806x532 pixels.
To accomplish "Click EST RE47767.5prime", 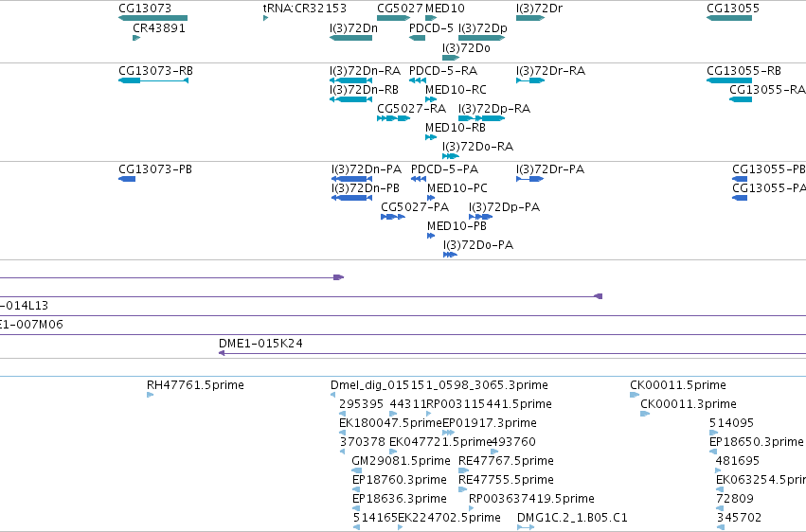I will 463,470.
